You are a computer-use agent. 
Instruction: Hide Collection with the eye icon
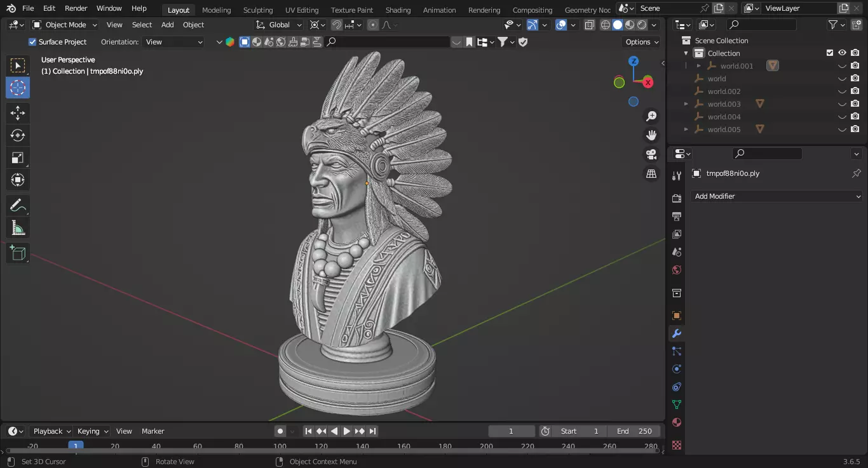[x=842, y=53]
